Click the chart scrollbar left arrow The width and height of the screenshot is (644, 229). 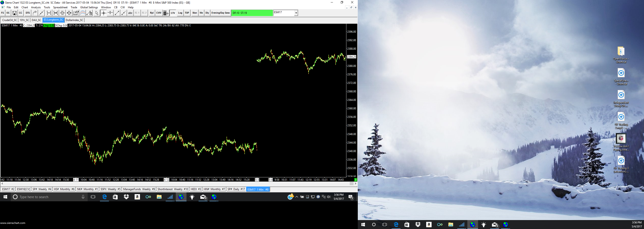(2, 184)
